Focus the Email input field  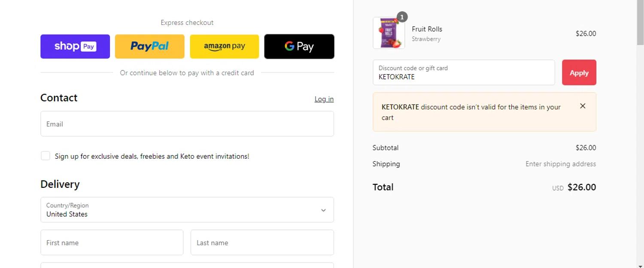[x=187, y=124]
